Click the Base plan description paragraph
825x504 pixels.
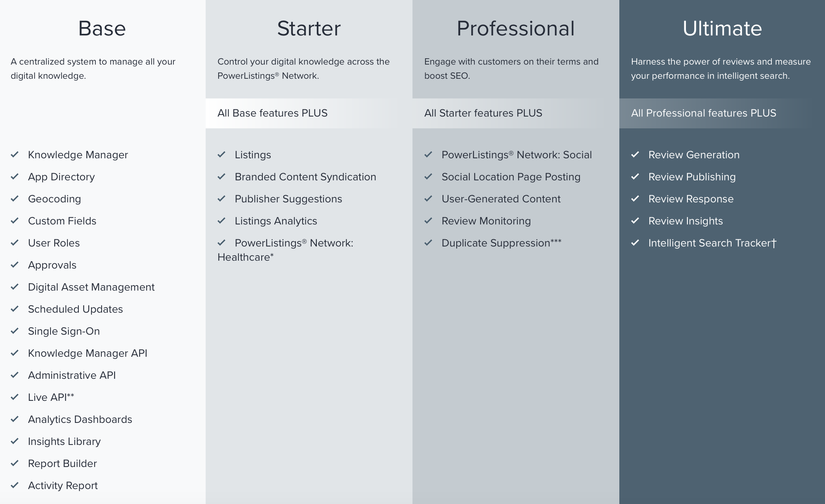pyautogui.click(x=93, y=69)
